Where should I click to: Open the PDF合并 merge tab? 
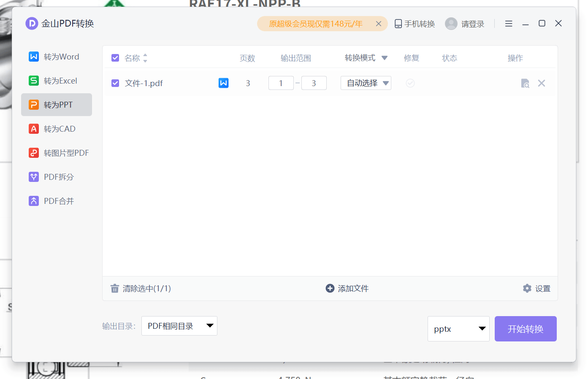pos(57,201)
